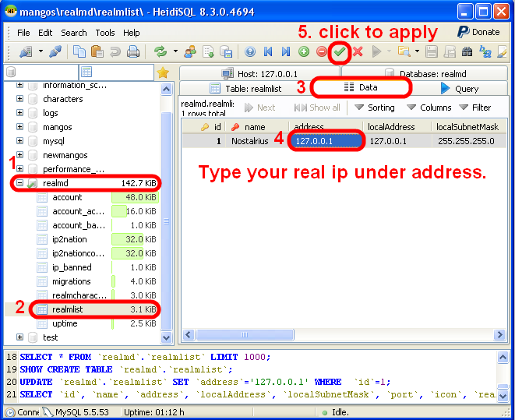Image resolution: width=515 pixels, height=420 pixels.
Task: Open the Tools menu
Action: (x=105, y=33)
